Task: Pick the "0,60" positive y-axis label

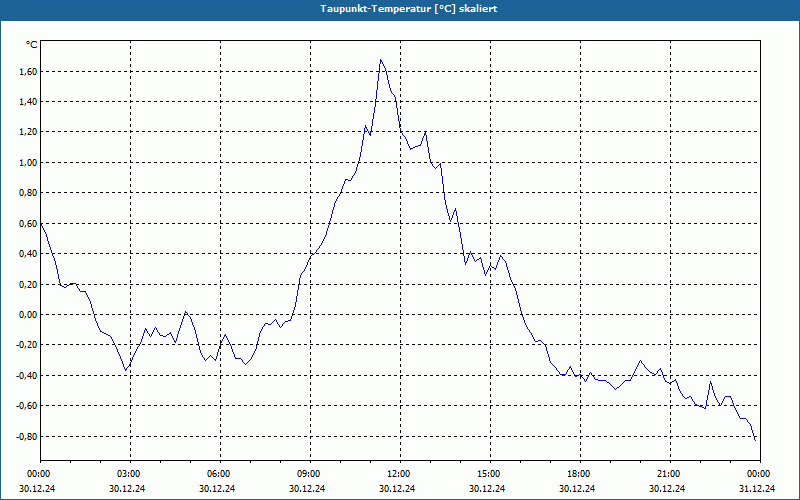Action: [29, 223]
